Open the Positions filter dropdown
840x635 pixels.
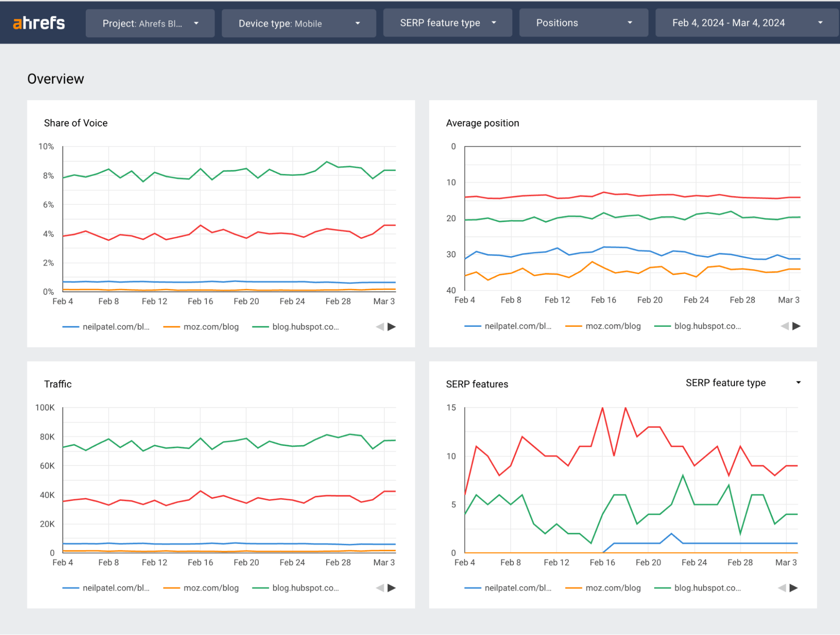(584, 23)
